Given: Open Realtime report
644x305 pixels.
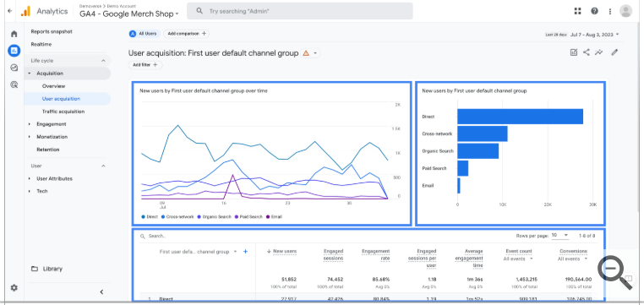Looking at the screenshot, I should (41, 44).
